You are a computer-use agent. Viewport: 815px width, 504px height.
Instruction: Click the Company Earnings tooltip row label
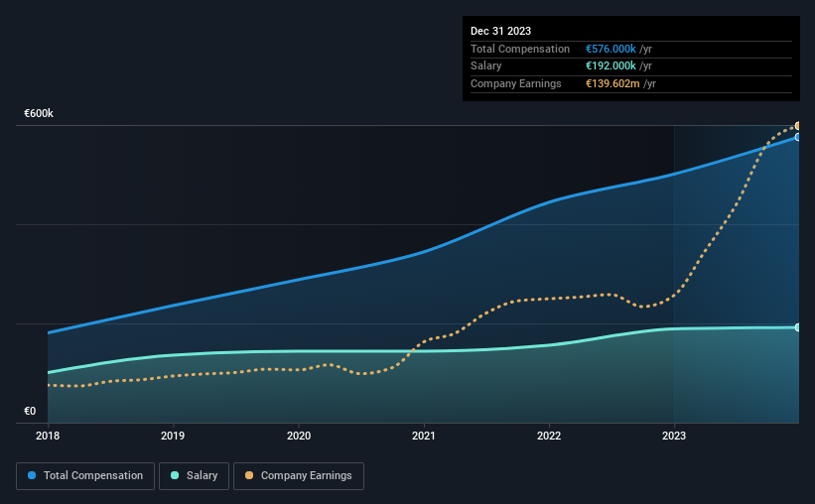515,83
